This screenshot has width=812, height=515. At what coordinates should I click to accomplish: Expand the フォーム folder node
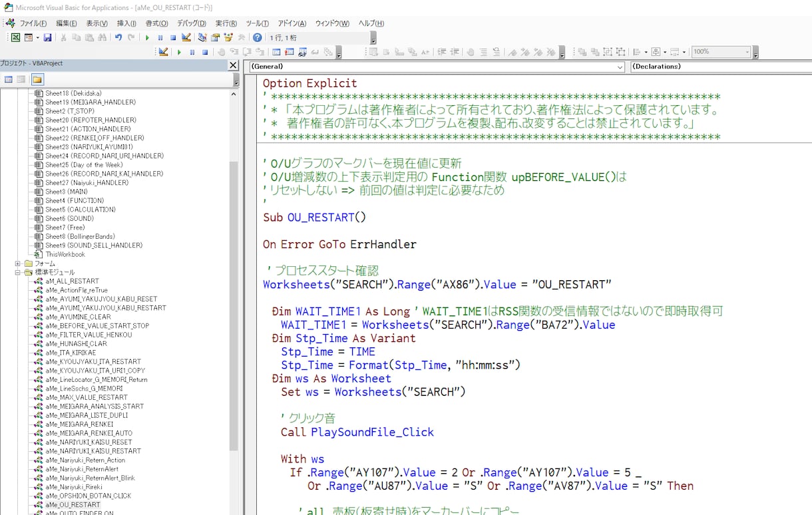pyautogui.click(x=18, y=263)
